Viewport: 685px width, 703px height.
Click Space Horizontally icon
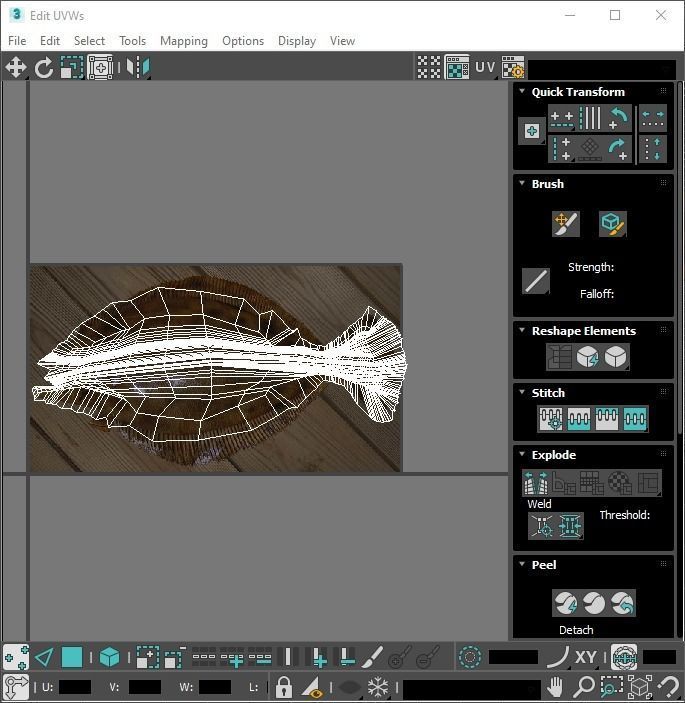click(x=653, y=118)
